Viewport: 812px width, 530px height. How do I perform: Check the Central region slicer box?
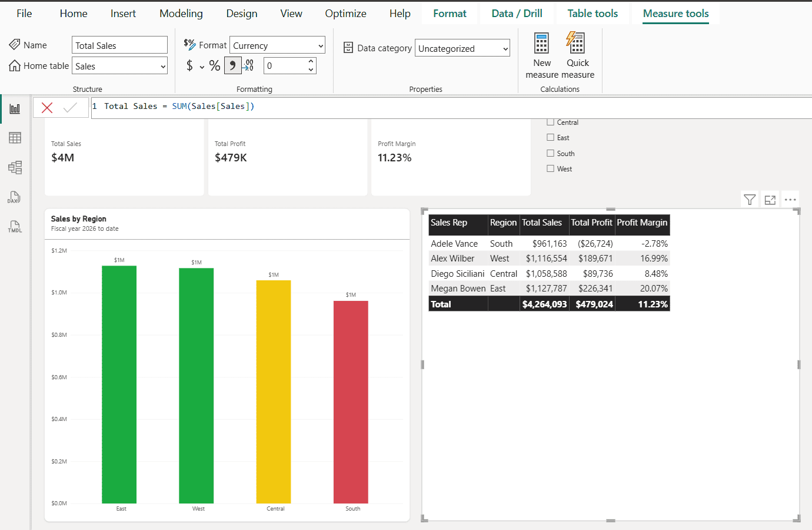pos(550,122)
